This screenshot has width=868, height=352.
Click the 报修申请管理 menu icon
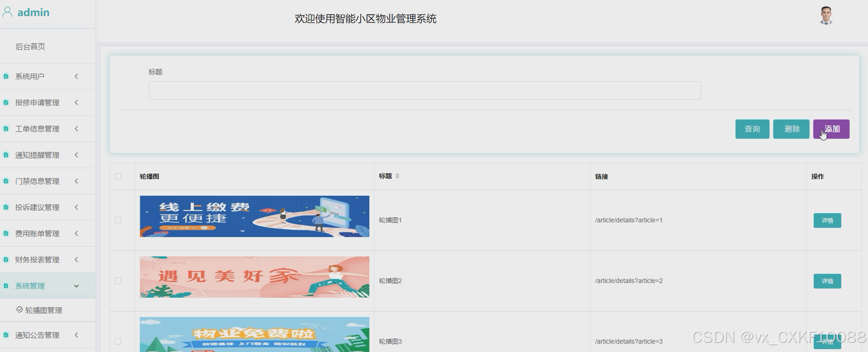(x=6, y=102)
